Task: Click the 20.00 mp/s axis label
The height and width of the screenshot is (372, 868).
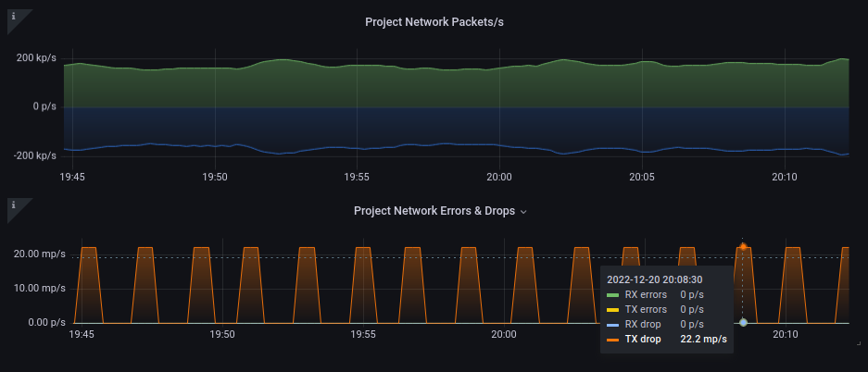Action: pyautogui.click(x=39, y=254)
